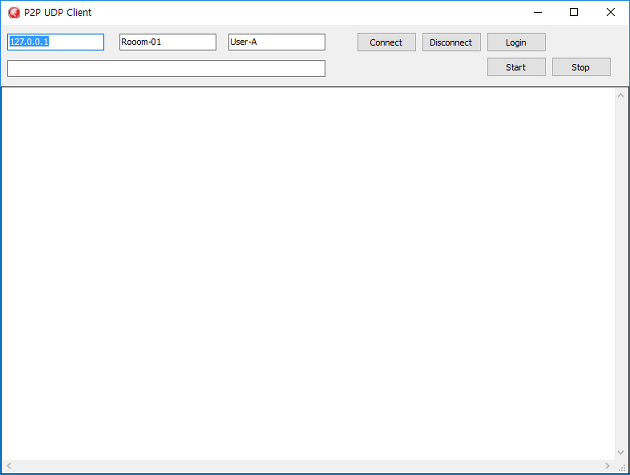630x475 pixels.
Task: Click the vertical scrollbar down arrow
Action: point(621,452)
